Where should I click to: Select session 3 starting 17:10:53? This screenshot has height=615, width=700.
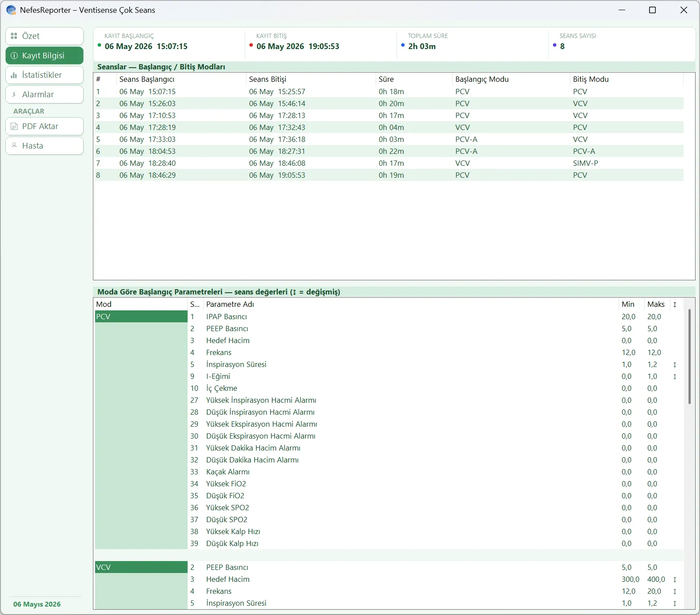pos(389,115)
